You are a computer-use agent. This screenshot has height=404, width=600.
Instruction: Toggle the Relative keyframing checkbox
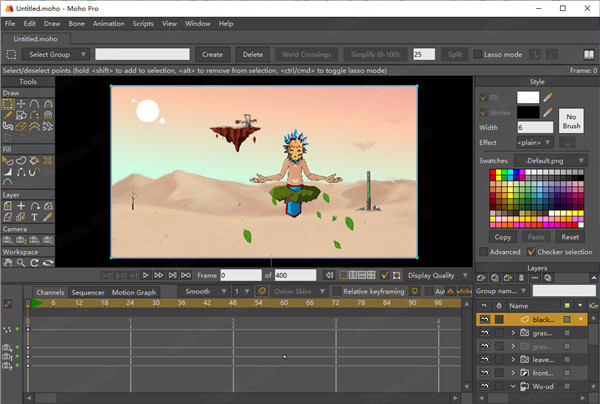338,291
